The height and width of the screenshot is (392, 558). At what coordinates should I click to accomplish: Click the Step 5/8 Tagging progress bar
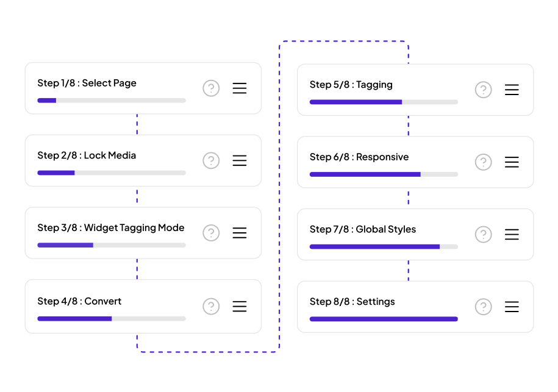[384, 102]
